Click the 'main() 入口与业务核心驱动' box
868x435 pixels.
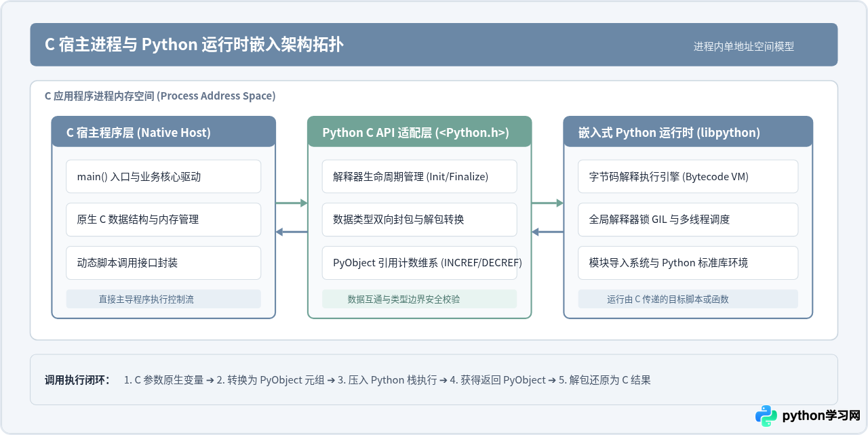[163, 177]
